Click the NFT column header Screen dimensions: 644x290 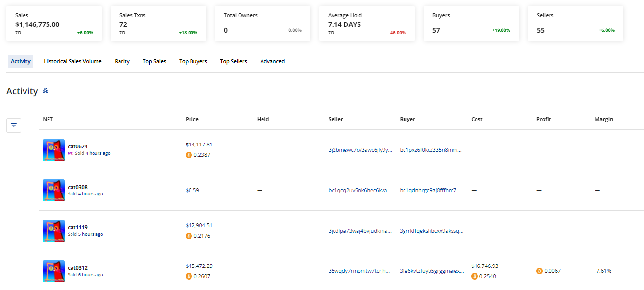(48, 119)
